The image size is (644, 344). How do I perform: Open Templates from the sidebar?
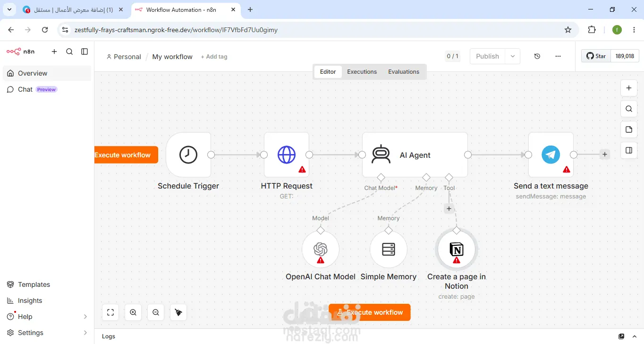[47, 284]
